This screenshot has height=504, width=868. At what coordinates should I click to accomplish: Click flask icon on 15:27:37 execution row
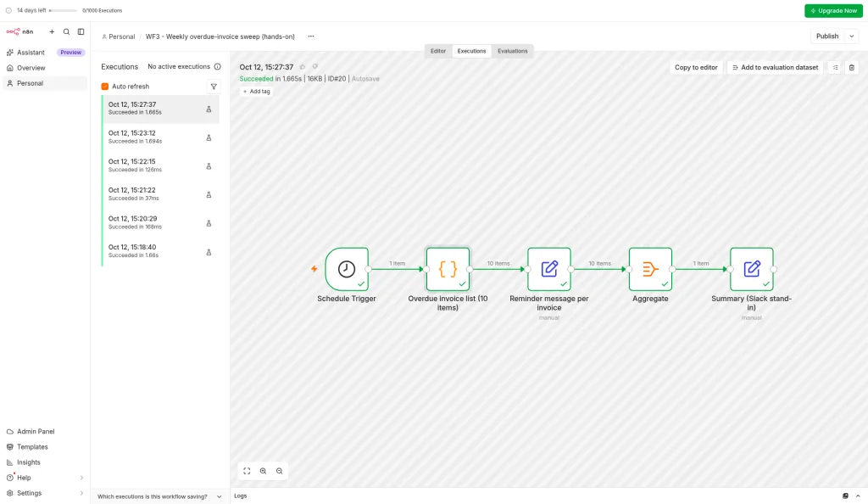209,109
